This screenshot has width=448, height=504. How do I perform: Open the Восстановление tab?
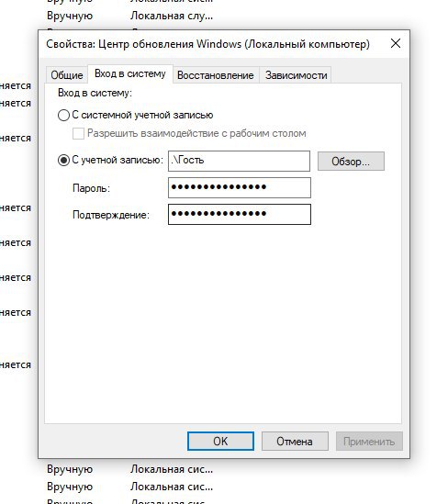[x=216, y=75]
